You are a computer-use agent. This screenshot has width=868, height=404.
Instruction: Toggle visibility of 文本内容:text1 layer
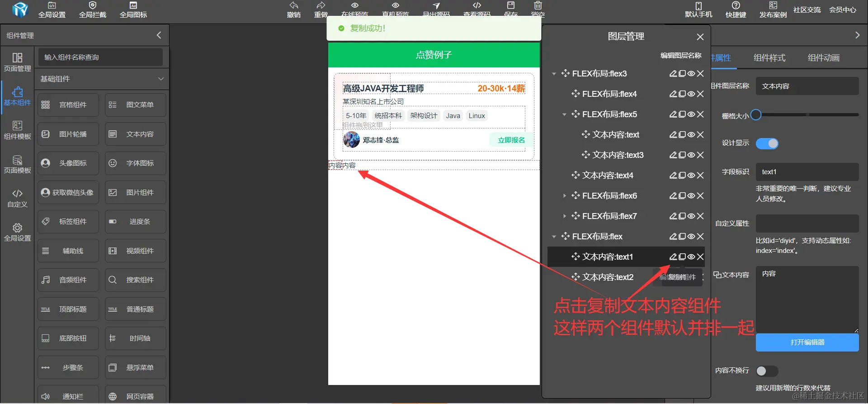coord(691,257)
